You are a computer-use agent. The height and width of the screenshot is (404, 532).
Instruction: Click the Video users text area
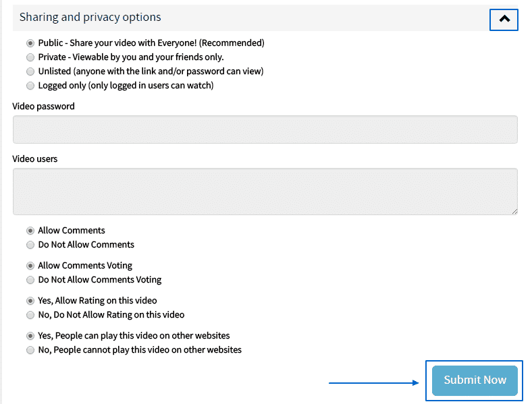(x=265, y=192)
